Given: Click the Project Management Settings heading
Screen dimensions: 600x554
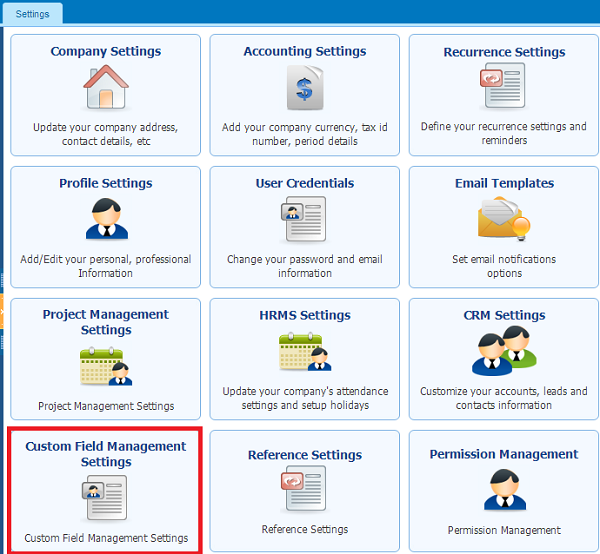Looking at the screenshot, I should click(x=106, y=322).
